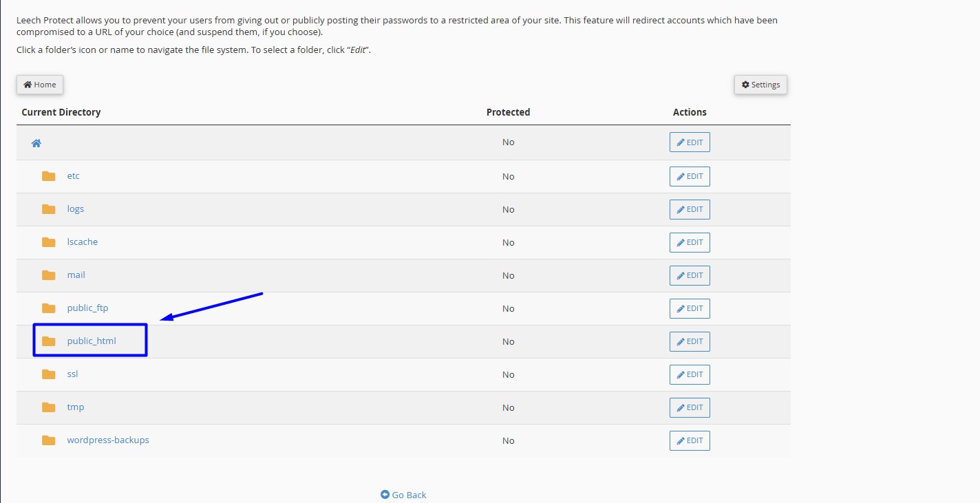Navigate into the lscache folder name

click(x=83, y=242)
